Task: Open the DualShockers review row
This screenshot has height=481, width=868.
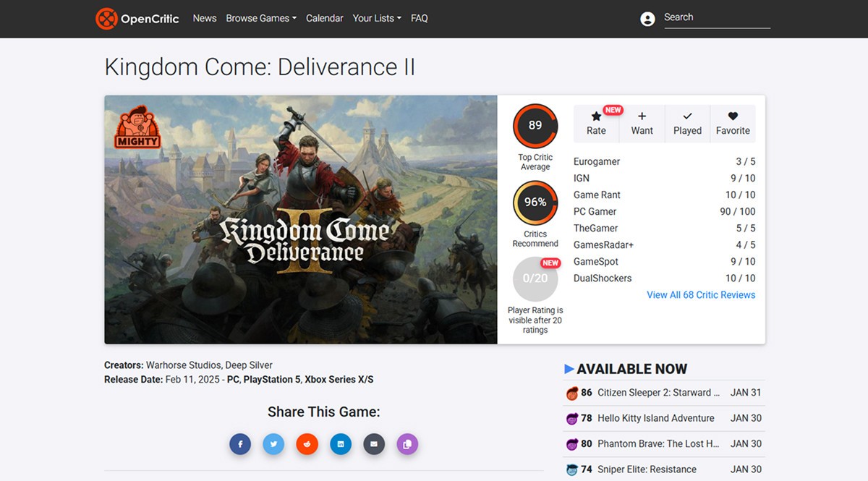Action: pyautogui.click(x=665, y=278)
